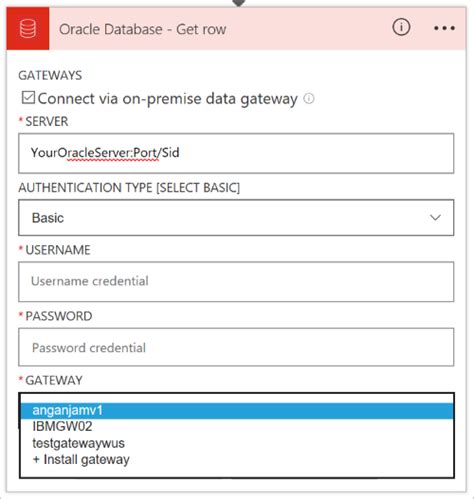Click the empty top row of gateway dropdown
The image size is (474, 499).
237,398
